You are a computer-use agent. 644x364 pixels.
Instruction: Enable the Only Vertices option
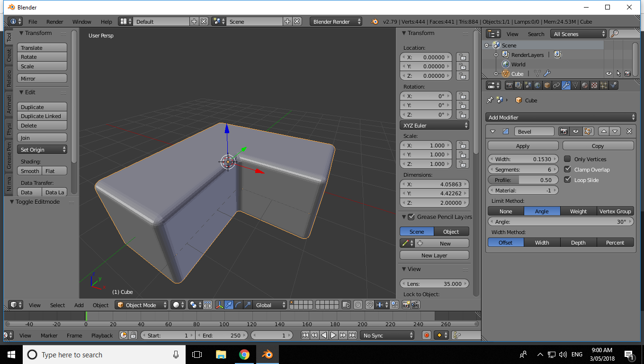567,159
